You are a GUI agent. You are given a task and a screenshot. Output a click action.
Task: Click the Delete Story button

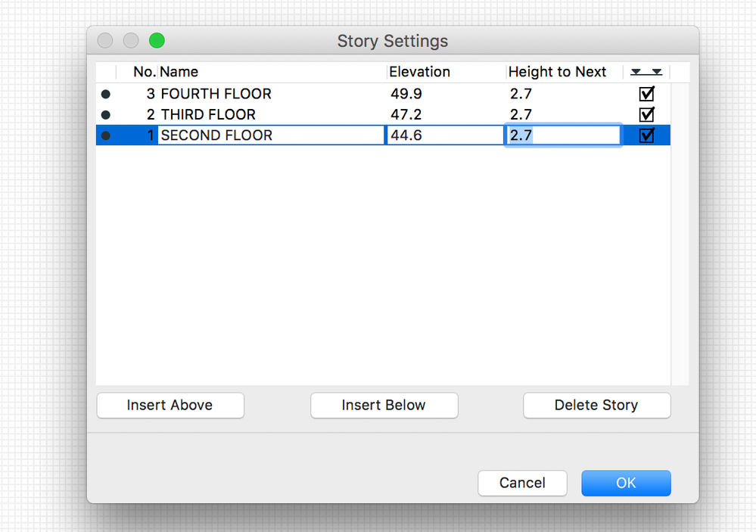596,406
